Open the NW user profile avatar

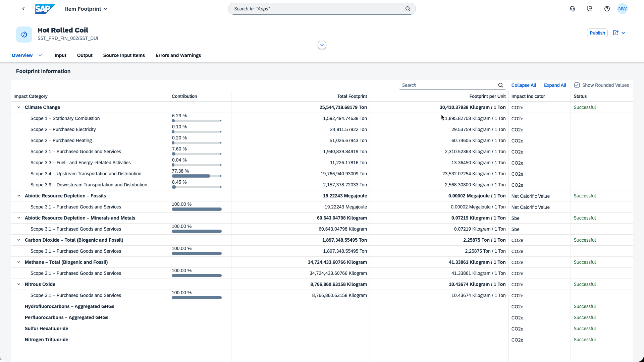coord(623,9)
